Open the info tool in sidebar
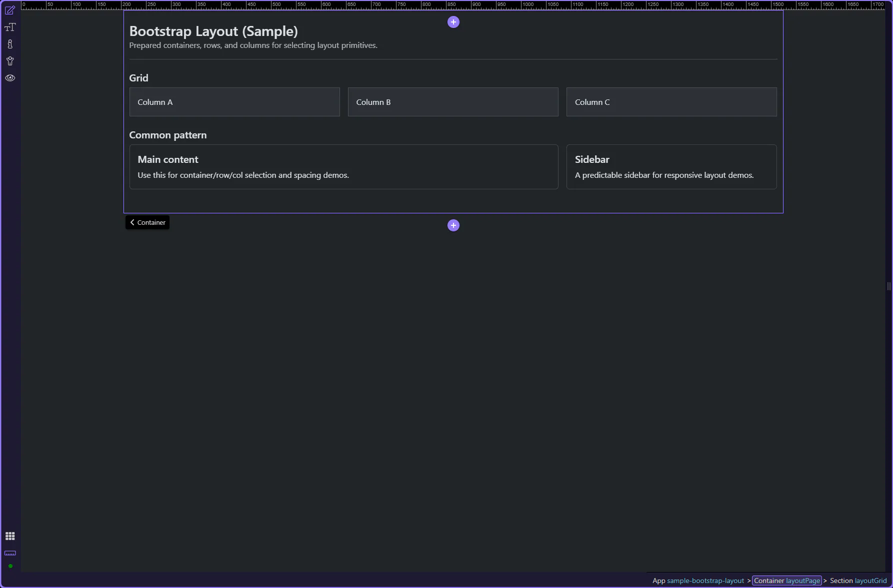The height and width of the screenshot is (588, 893). click(x=10, y=44)
